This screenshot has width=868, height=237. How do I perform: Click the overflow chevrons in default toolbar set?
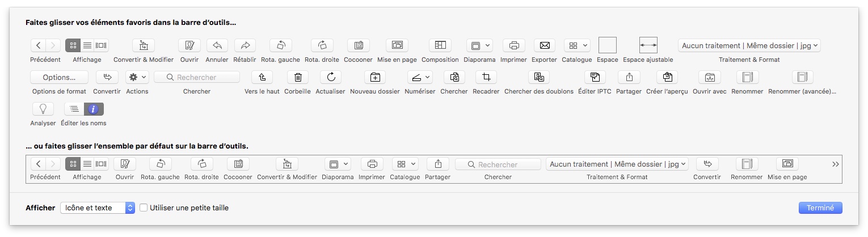[835, 164]
